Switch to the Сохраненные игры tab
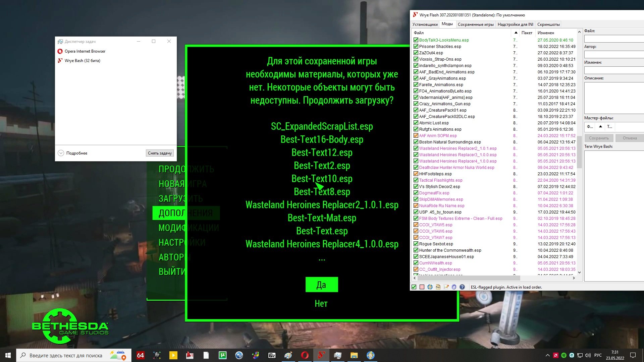The width and height of the screenshot is (644, 362). [475, 24]
